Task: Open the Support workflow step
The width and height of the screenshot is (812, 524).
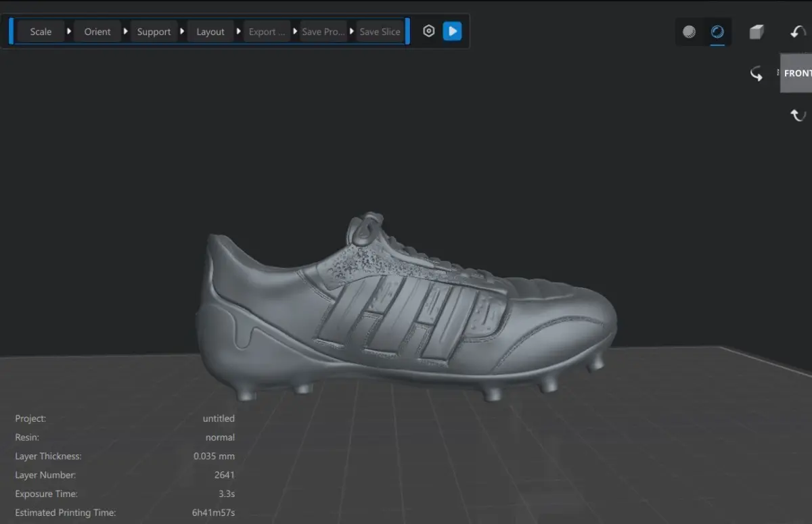Action: [154, 32]
